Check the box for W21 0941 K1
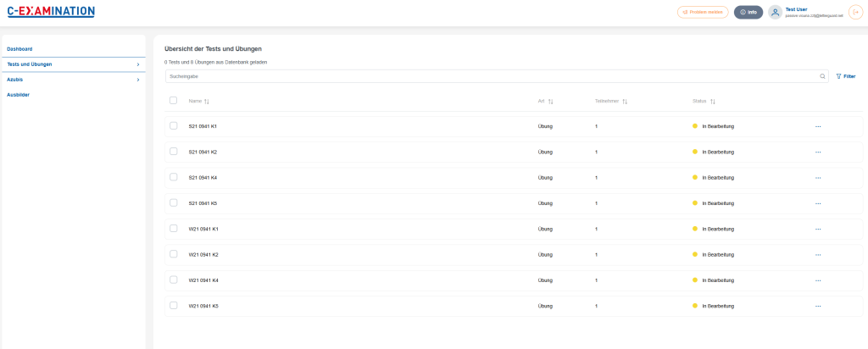The width and height of the screenshot is (868, 349). click(x=174, y=229)
